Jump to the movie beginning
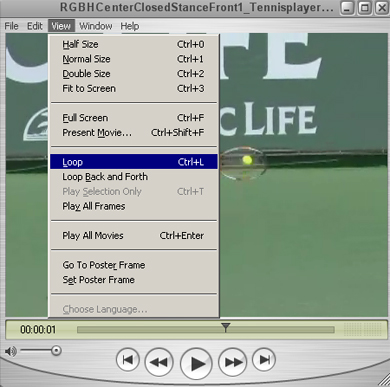The width and height of the screenshot is (390, 387). (x=128, y=360)
